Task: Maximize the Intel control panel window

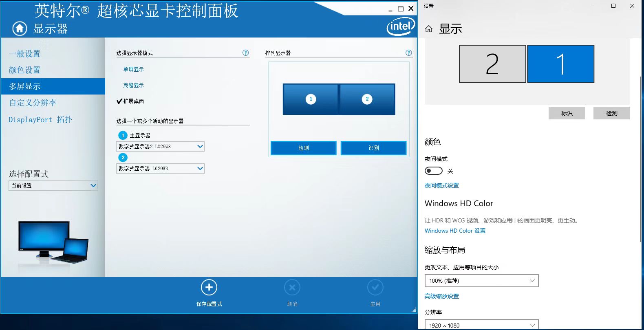Action: point(401,9)
